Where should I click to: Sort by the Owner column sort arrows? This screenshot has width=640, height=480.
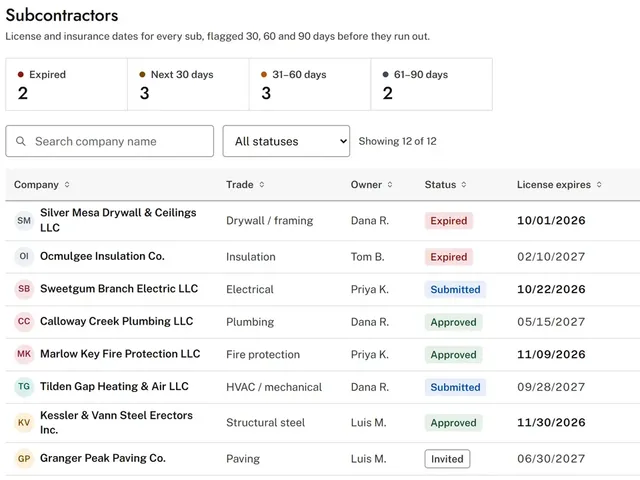pos(390,184)
